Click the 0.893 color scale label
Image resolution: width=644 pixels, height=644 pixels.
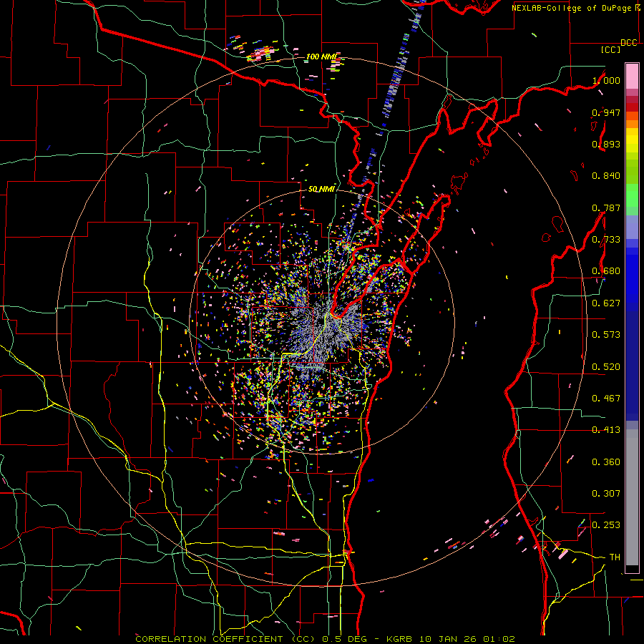click(x=606, y=144)
